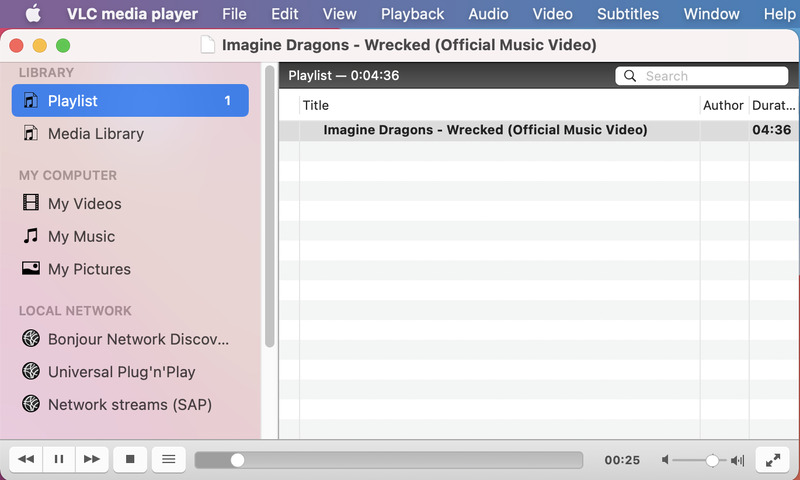Close the VLC window with red button
Image resolution: width=800 pixels, height=480 pixels.
pyautogui.click(x=16, y=45)
